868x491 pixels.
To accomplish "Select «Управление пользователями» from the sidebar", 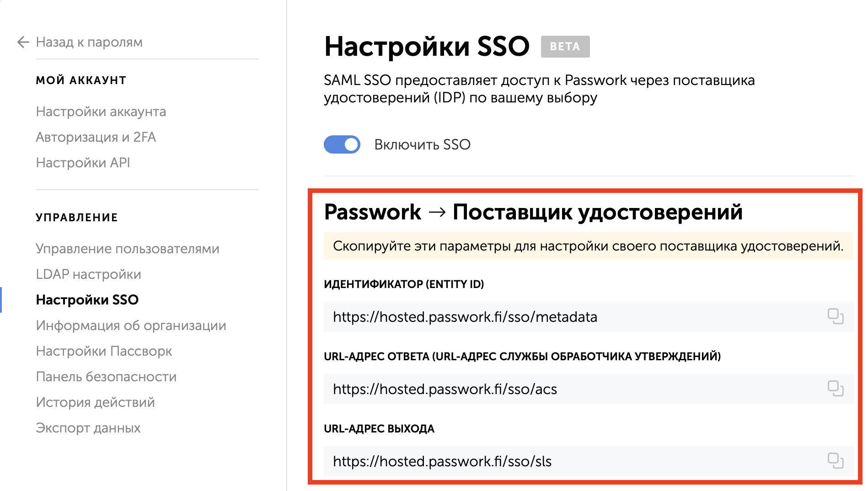I will (x=128, y=248).
